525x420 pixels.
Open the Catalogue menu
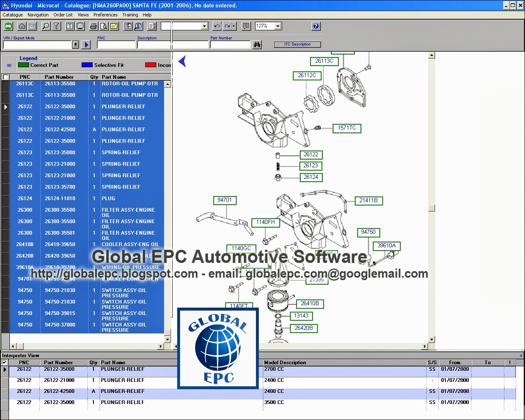point(13,15)
